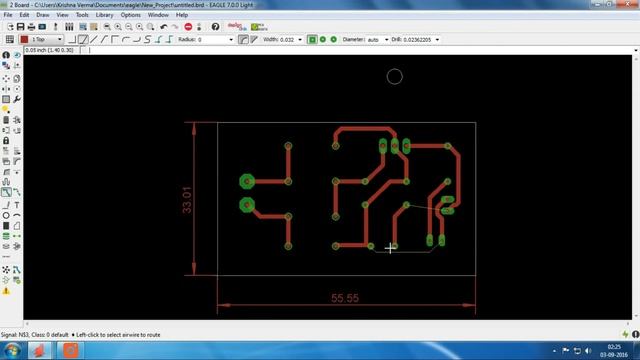Select the Text tool
Viewport: 640px width, 360px height.
[x=17, y=205]
